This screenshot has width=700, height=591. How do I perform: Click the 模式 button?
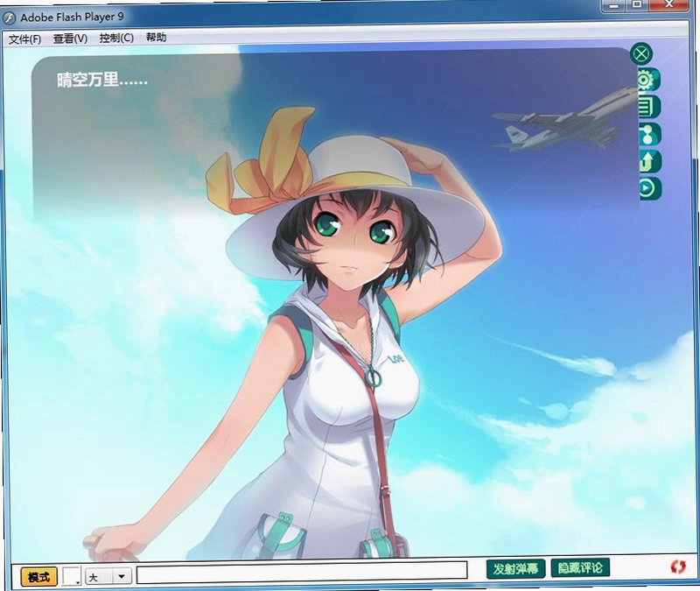pyautogui.click(x=38, y=577)
